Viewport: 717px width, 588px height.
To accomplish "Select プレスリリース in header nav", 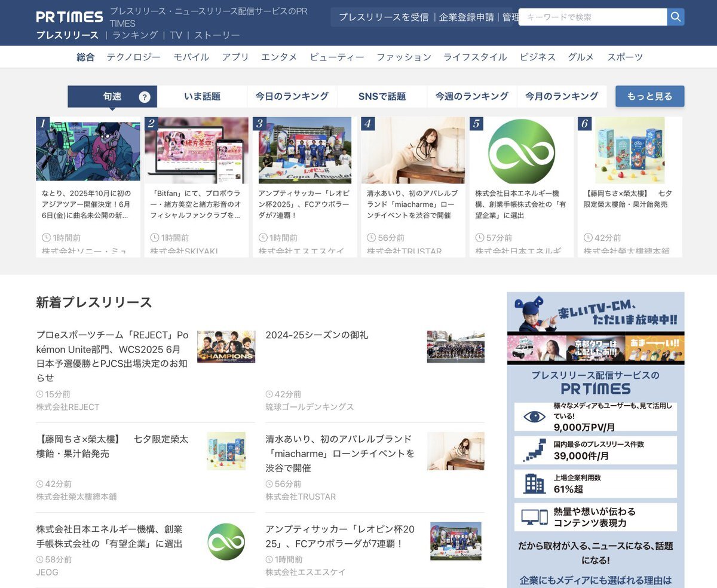I will [x=68, y=35].
